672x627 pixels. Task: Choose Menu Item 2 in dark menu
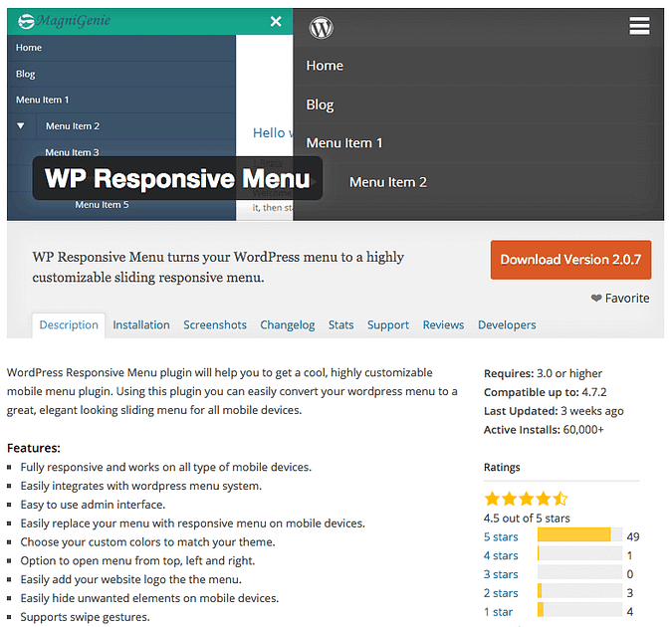click(388, 182)
